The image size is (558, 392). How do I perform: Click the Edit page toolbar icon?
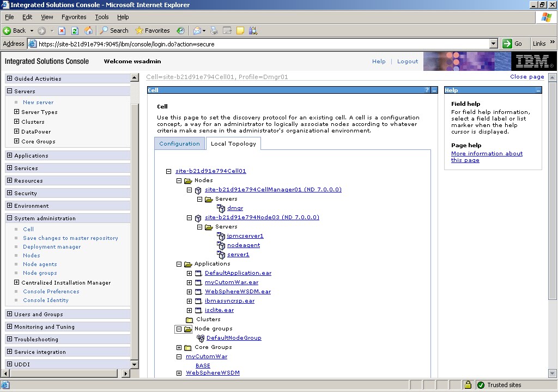point(227,31)
